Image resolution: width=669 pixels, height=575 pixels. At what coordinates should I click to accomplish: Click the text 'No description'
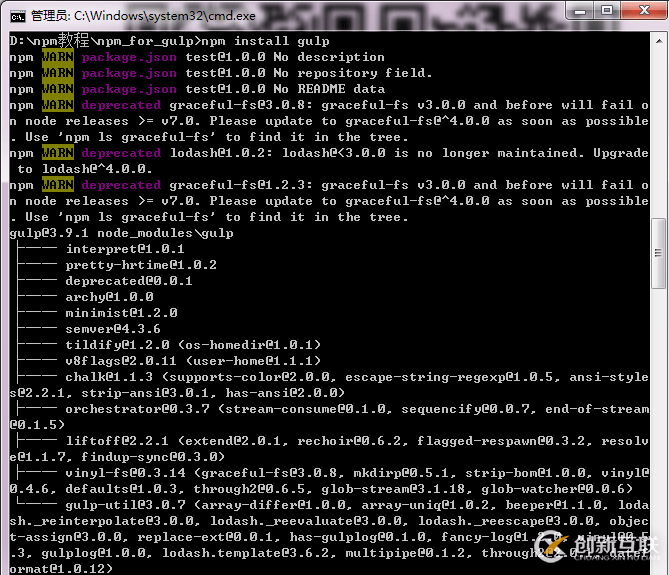pos(329,57)
